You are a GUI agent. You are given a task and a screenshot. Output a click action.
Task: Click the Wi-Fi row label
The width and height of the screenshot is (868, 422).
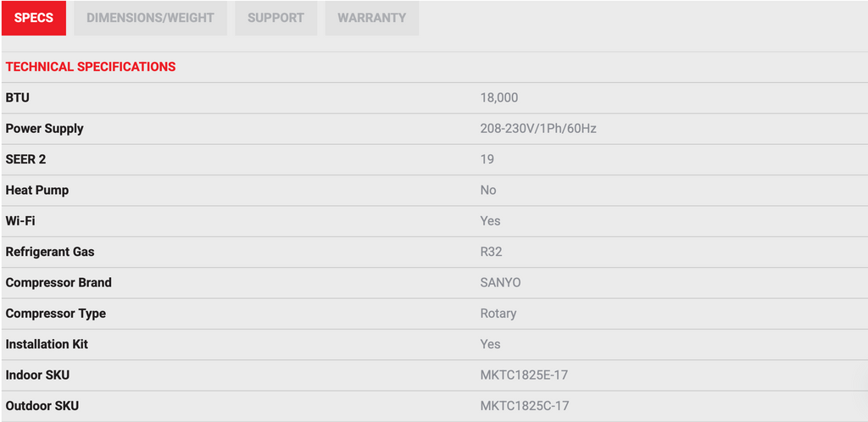point(20,221)
